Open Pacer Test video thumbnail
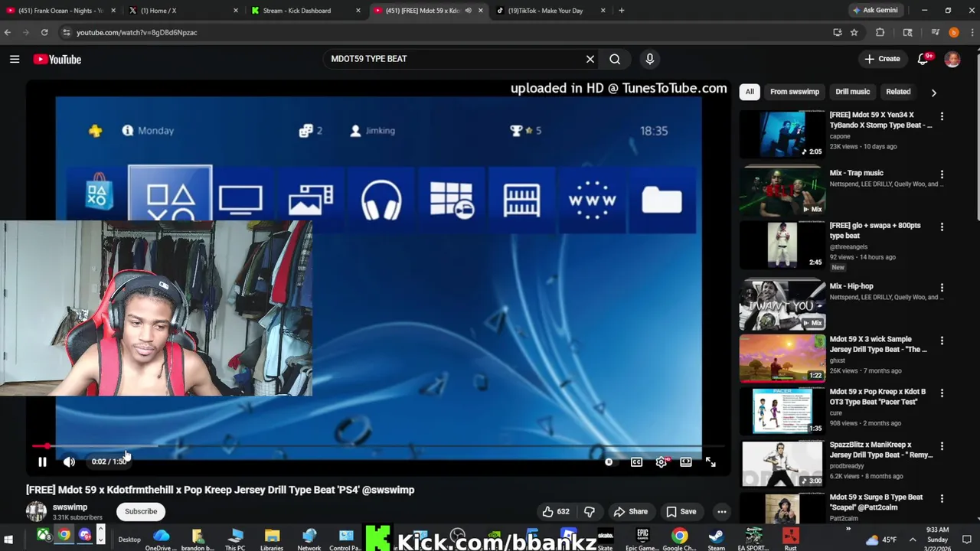Image resolution: width=980 pixels, height=551 pixels. tap(782, 411)
